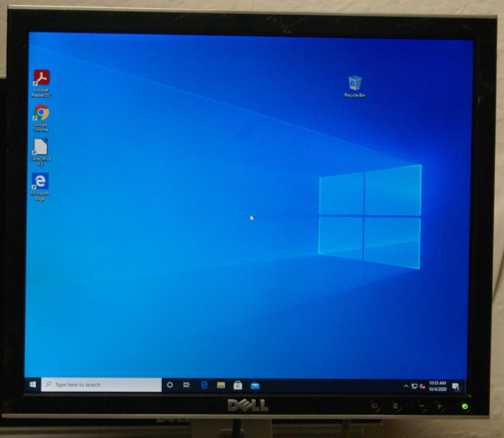Launch Edge from the taskbar
The image size is (504, 438).
(x=204, y=385)
